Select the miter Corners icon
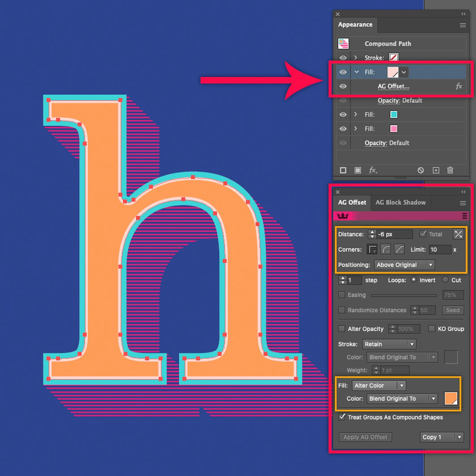 tap(372, 250)
